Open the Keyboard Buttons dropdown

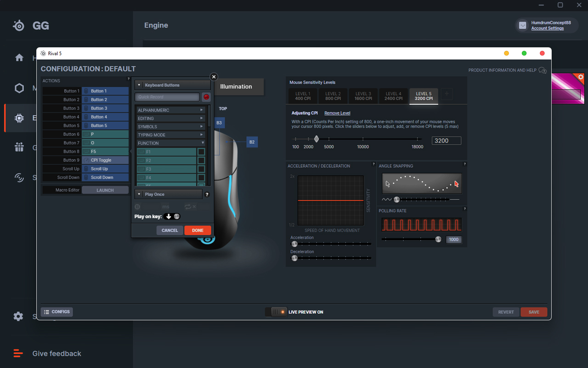tap(172, 85)
